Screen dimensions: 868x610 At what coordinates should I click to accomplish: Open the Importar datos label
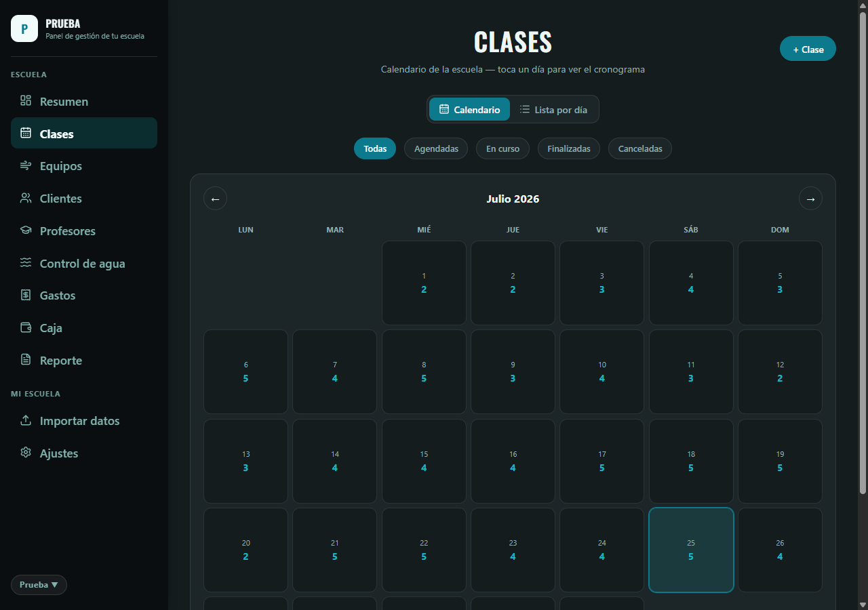click(x=80, y=421)
